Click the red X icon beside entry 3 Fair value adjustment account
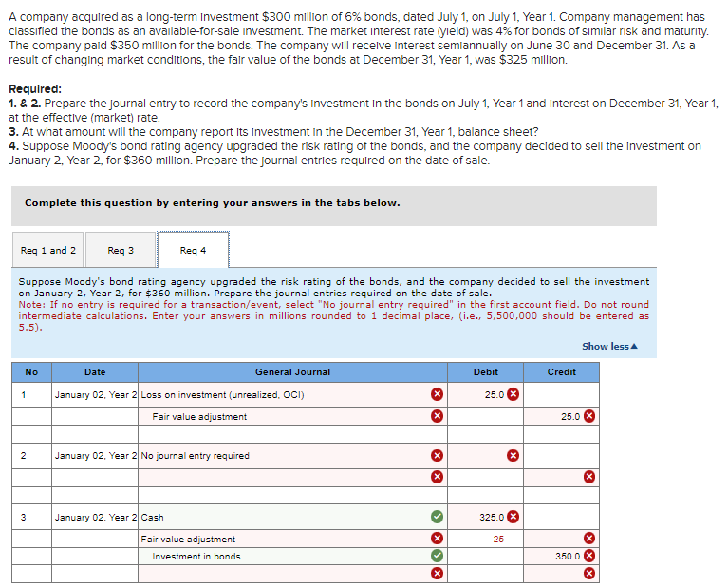728x587 pixels. point(437,539)
